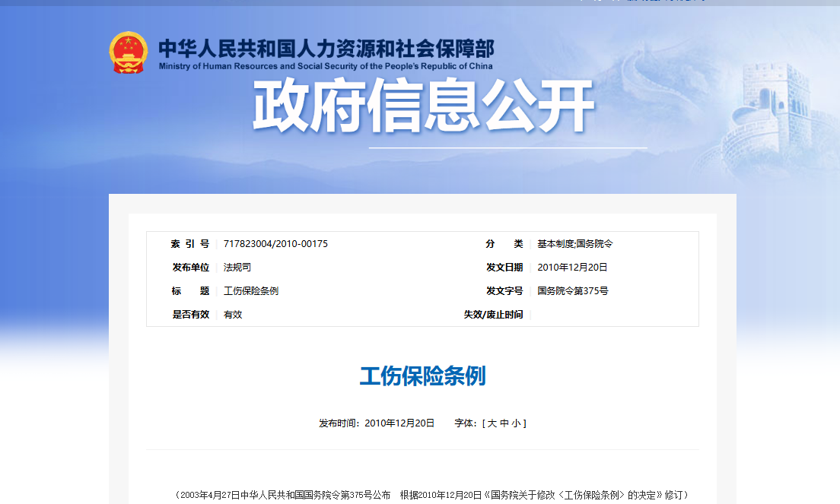
Task: Select 中 for medium font size
Action: 506,423
